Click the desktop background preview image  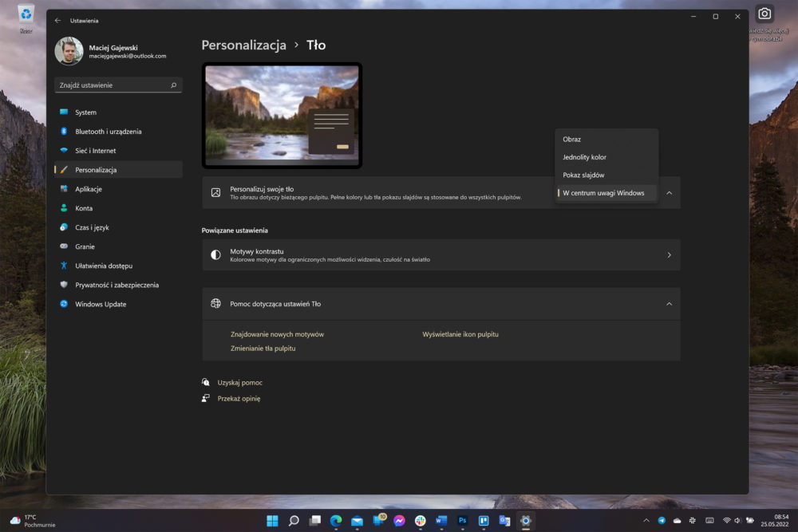coord(282,115)
